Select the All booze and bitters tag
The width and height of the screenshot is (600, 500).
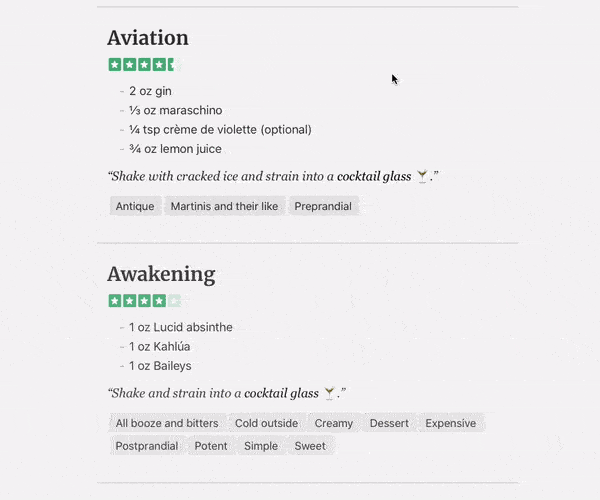coord(167,423)
